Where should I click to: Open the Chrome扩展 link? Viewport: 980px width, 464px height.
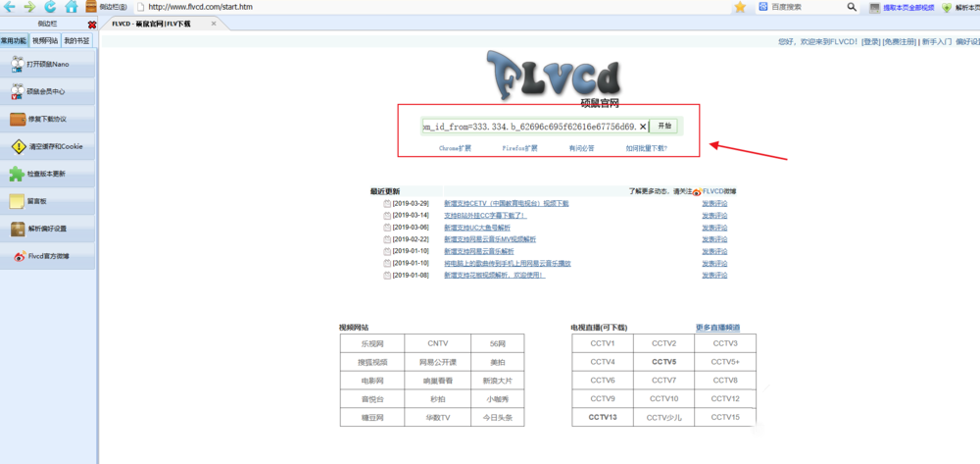point(455,149)
